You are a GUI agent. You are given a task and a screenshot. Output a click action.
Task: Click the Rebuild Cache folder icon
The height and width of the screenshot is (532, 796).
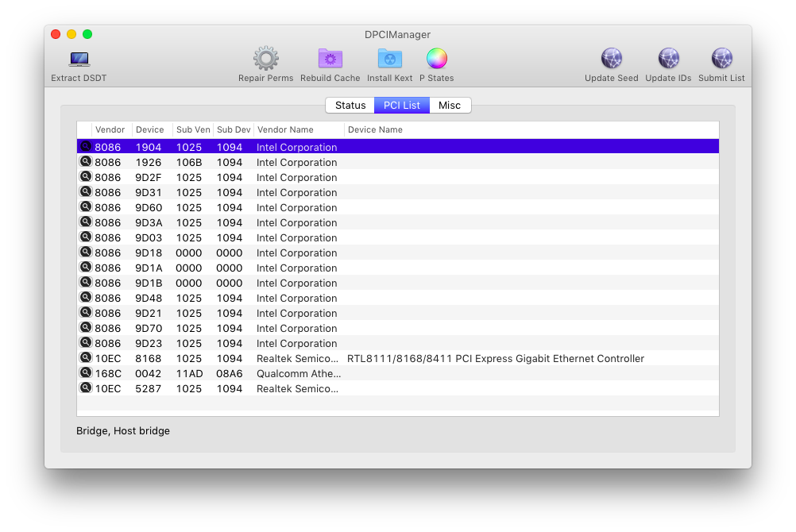330,59
